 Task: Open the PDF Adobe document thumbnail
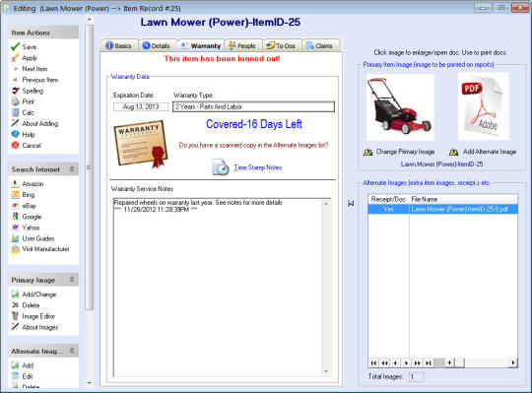(x=483, y=106)
